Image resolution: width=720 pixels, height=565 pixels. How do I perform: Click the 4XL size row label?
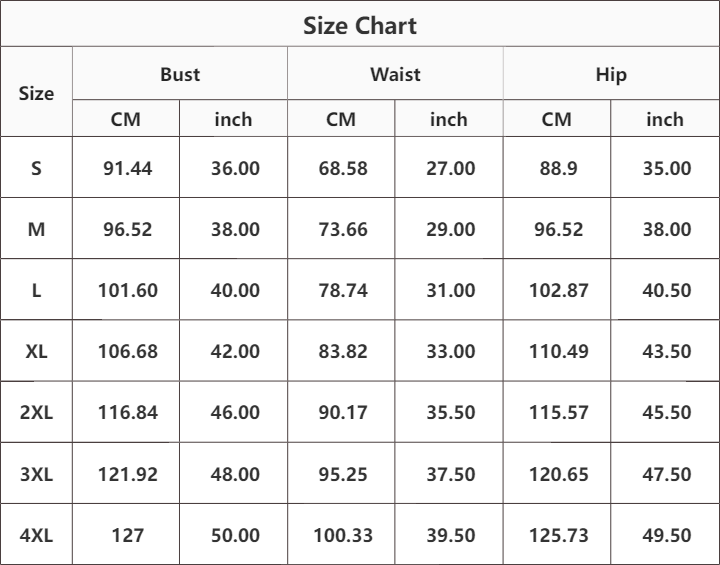pos(37,535)
